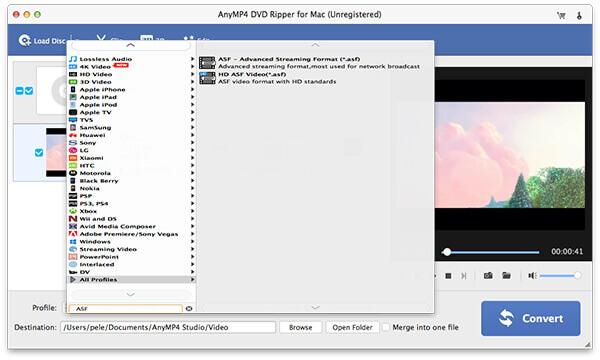Click the Streaming Video icon
The width and height of the screenshot is (600, 360).
73,249
